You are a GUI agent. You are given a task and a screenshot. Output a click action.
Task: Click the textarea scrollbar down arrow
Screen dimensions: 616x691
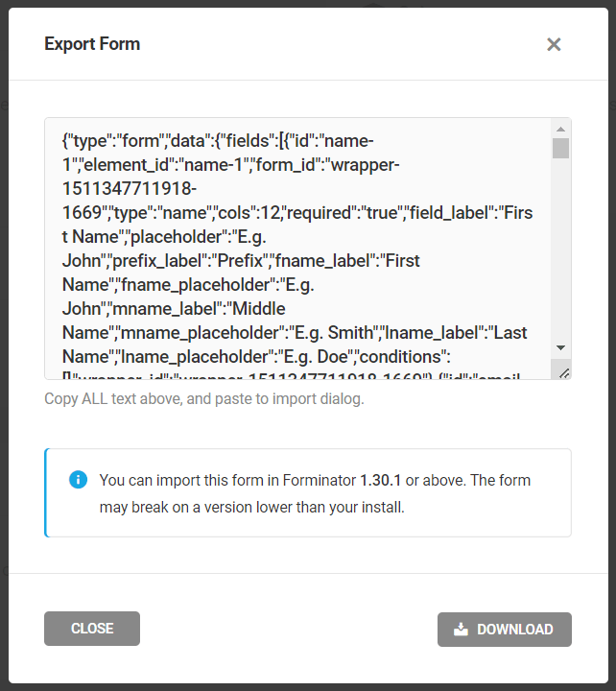point(561,348)
